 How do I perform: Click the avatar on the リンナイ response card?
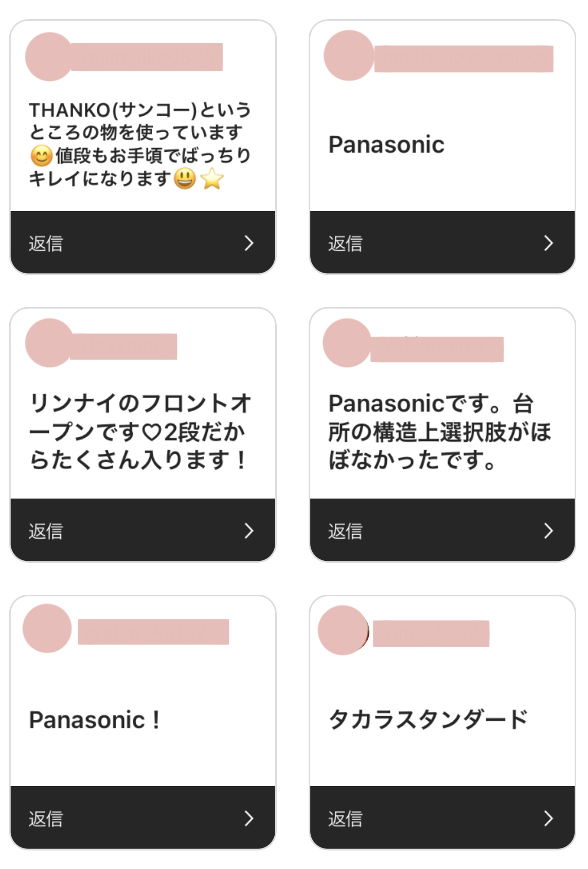click(49, 343)
